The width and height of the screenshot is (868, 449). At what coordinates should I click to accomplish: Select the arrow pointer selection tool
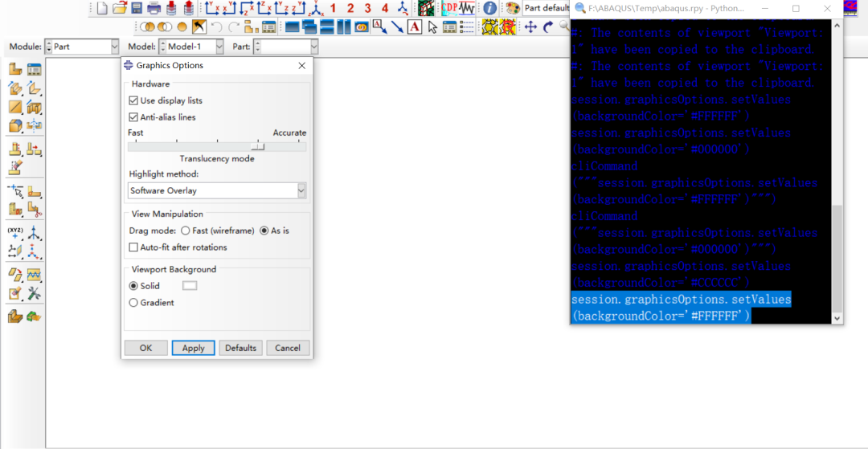point(432,27)
